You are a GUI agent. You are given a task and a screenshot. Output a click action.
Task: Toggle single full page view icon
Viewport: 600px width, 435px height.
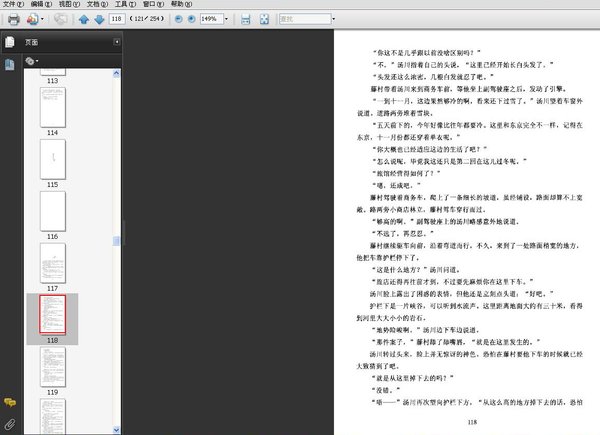263,19
